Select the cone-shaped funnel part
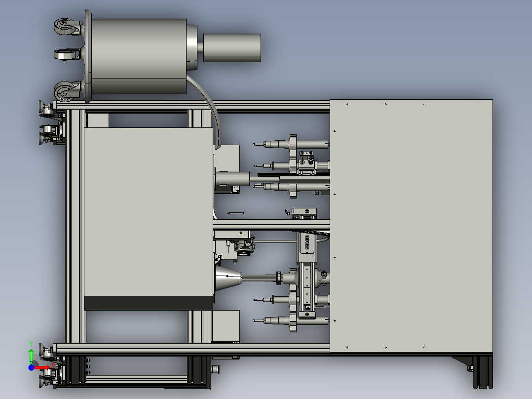The height and width of the screenshot is (399, 532). click(228, 278)
